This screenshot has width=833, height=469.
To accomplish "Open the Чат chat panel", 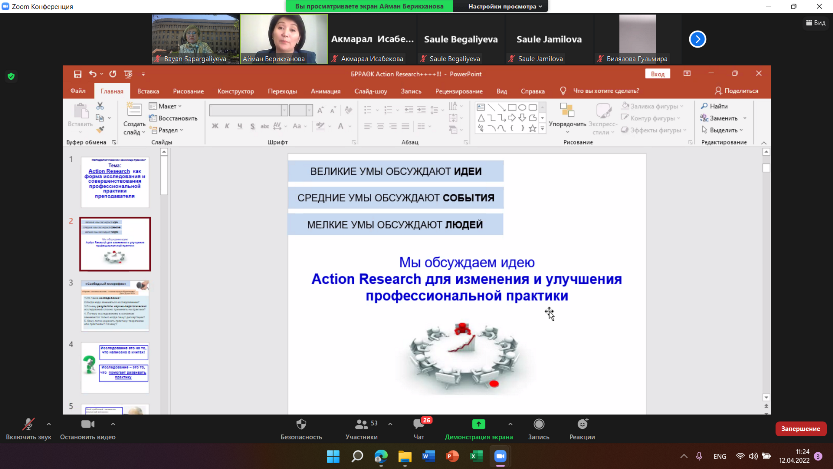I will [x=419, y=424].
